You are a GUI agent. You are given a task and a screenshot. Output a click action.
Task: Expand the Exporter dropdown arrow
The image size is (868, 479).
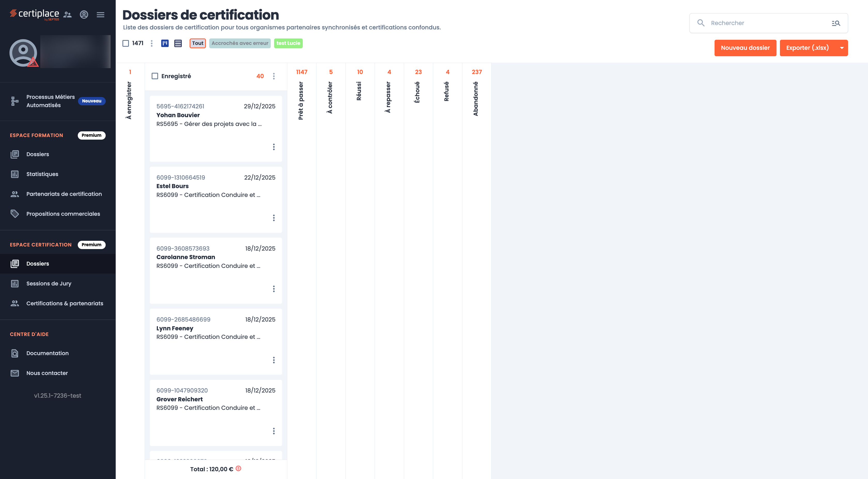(x=842, y=48)
